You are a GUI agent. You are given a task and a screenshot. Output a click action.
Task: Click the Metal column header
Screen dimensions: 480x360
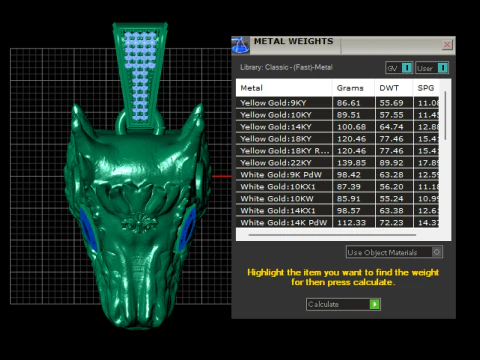tap(284, 88)
